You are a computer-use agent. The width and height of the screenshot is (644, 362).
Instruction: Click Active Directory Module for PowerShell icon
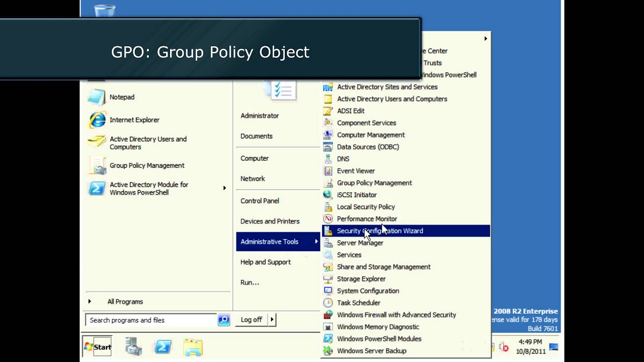pos(97,189)
